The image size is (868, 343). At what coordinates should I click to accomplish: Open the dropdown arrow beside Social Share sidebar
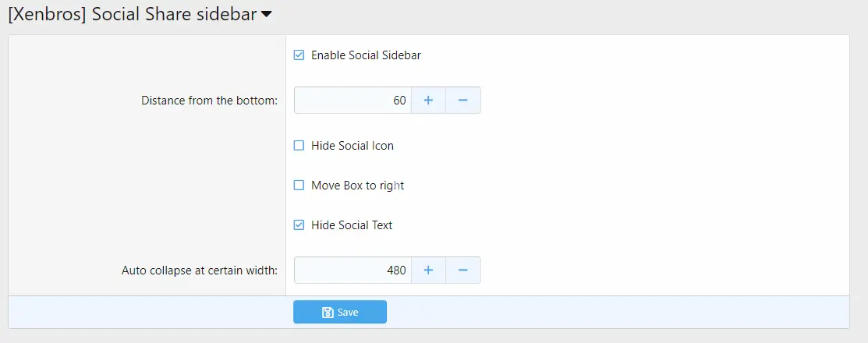tap(267, 14)
